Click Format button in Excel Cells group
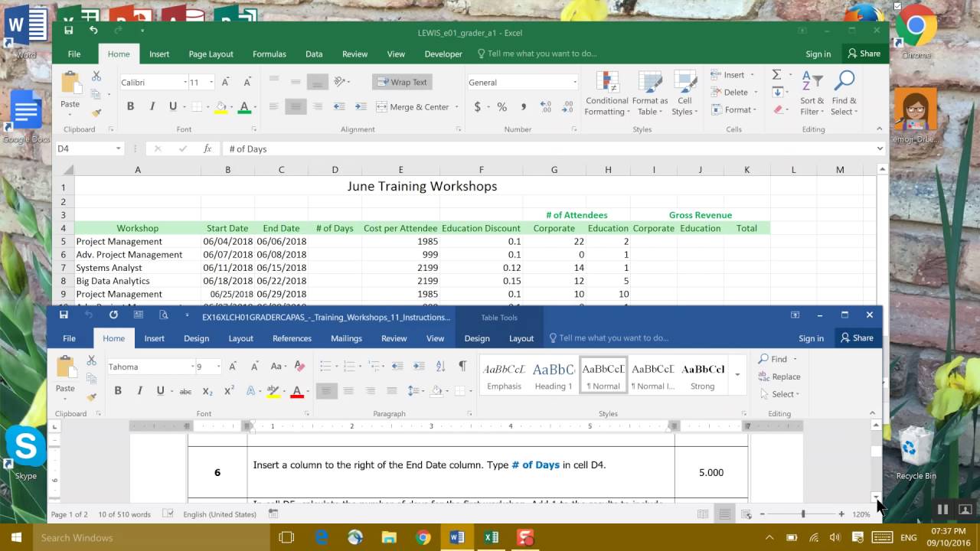 733,109
